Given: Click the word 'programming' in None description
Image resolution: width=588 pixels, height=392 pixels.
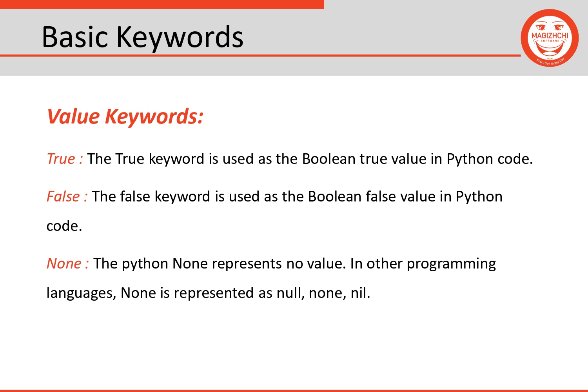Looking at the screenshot, I should [451, 264].
